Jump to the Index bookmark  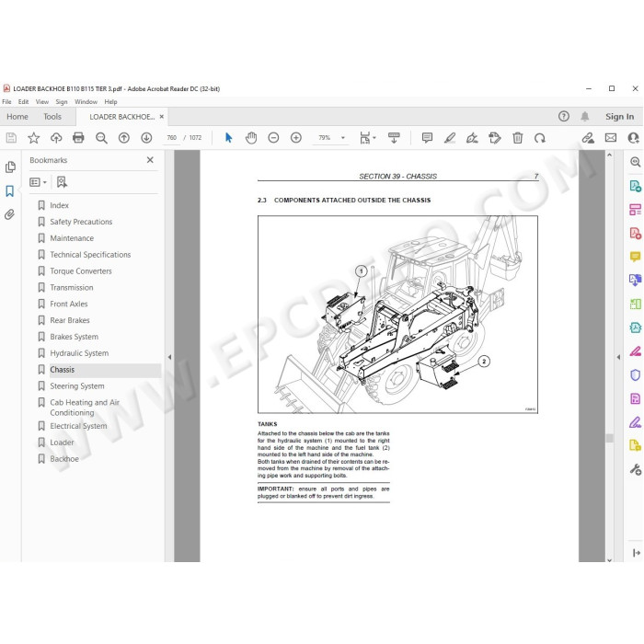coord(59,205)
